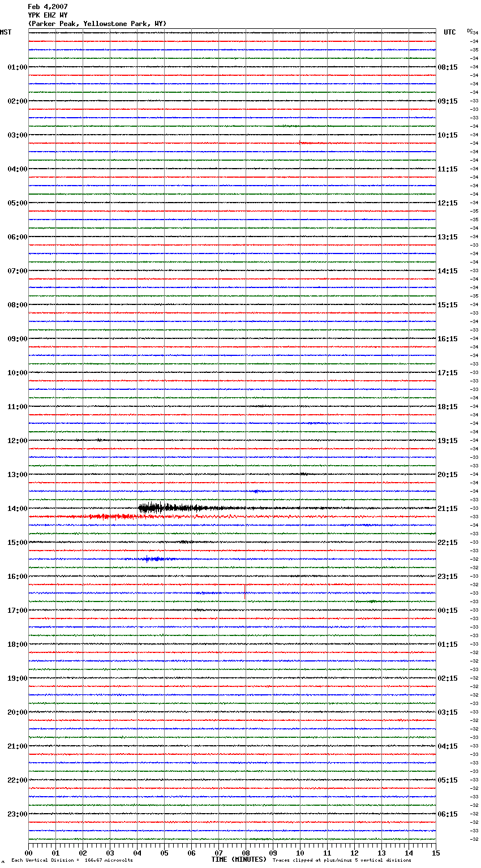Click the 23:00 MST hour label
The width and height of the screenshot is (481, 868).
click(17, 814)
